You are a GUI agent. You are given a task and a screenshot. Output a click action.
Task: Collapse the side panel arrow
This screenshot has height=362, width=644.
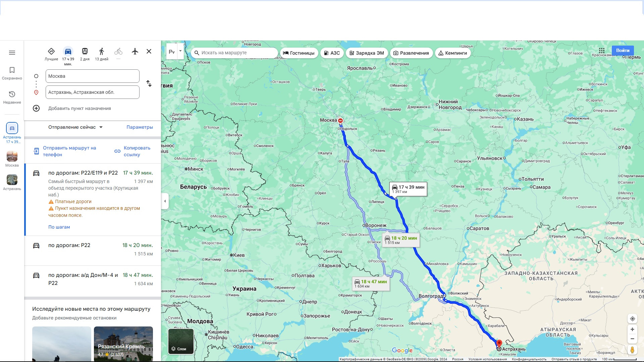[165, 201]
